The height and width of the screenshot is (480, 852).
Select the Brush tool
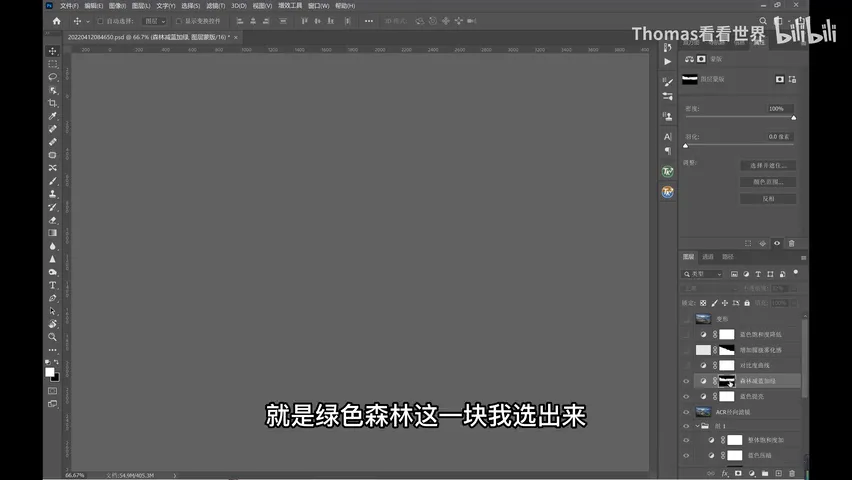pos(53,181)
